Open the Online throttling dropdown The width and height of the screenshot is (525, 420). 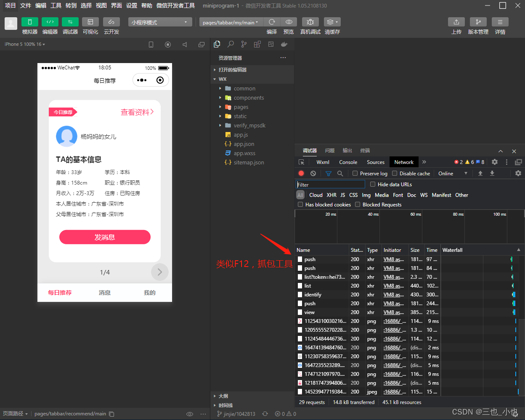coord(453,173)
